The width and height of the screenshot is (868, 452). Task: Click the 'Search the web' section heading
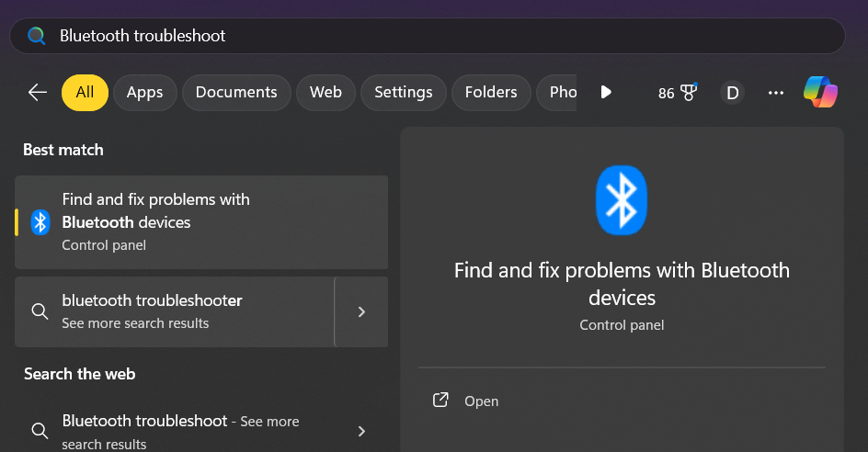(x=80, y=374)
